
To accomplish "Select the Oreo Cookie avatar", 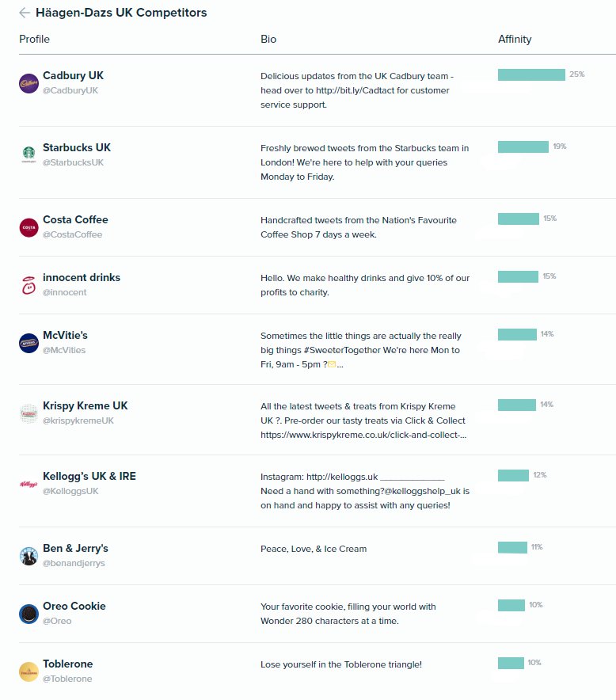I will point(29,614).
